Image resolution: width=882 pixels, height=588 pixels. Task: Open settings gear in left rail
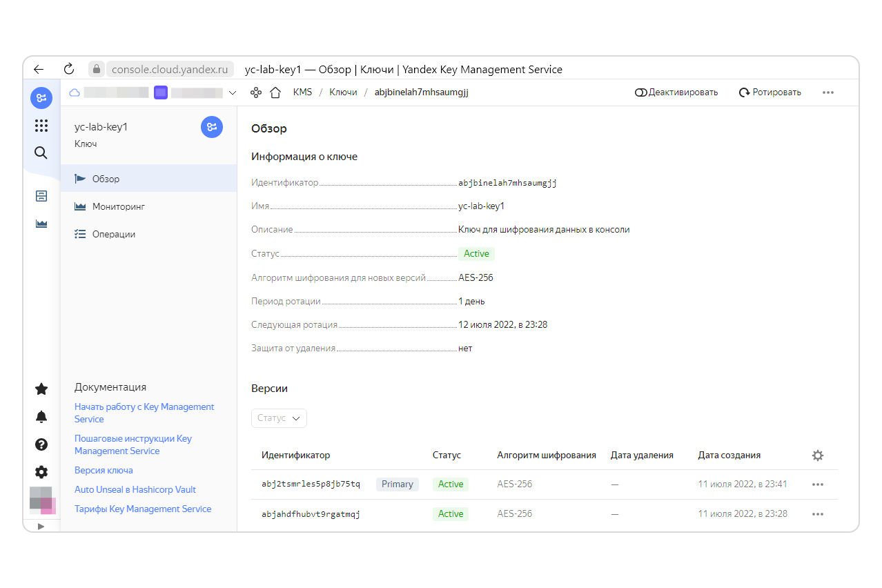click(41, 472)
